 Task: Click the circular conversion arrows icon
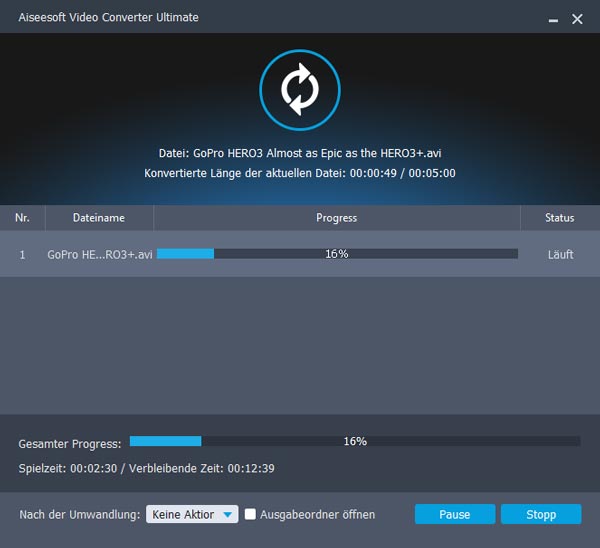(300, 89)
